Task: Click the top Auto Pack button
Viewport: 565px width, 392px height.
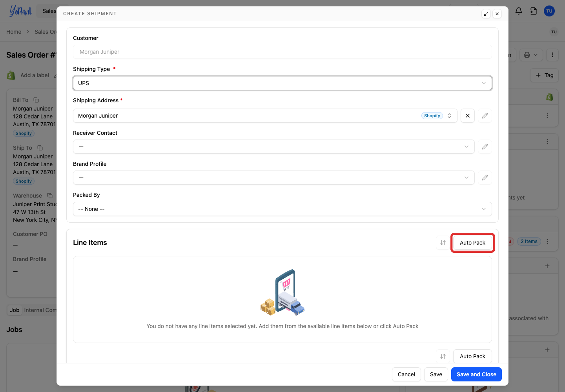Action: pos(472,243)
